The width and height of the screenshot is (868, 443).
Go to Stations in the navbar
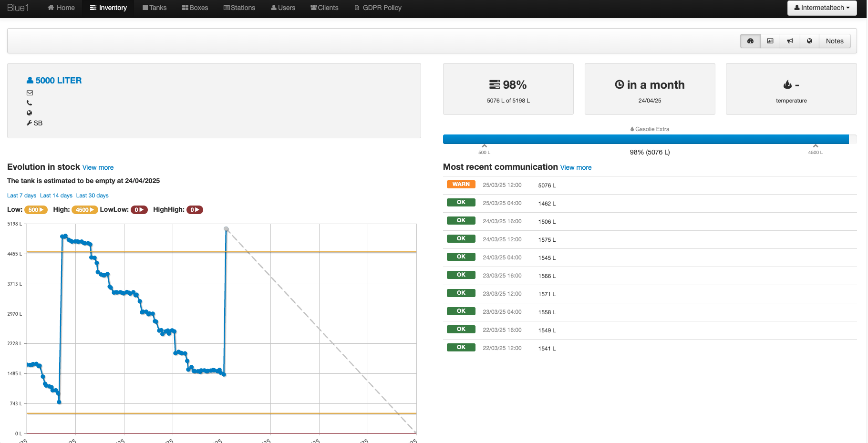coord(239,8)
